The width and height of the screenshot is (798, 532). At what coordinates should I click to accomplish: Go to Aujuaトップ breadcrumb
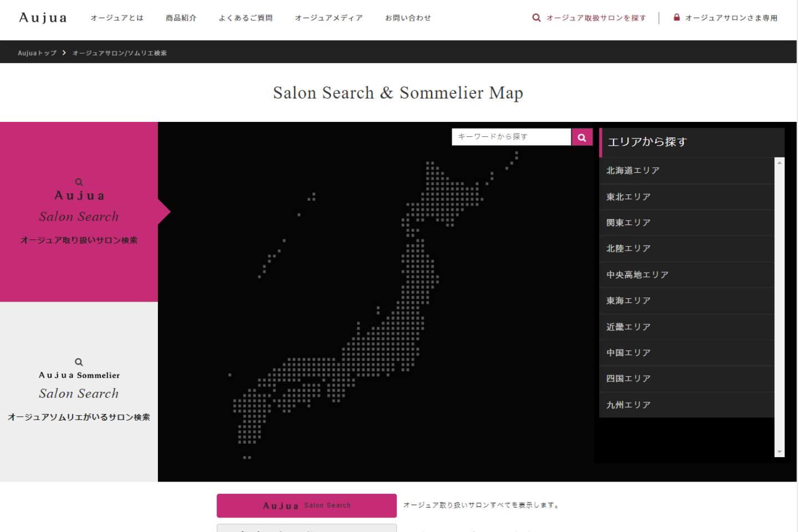click(x=37, y=53)
